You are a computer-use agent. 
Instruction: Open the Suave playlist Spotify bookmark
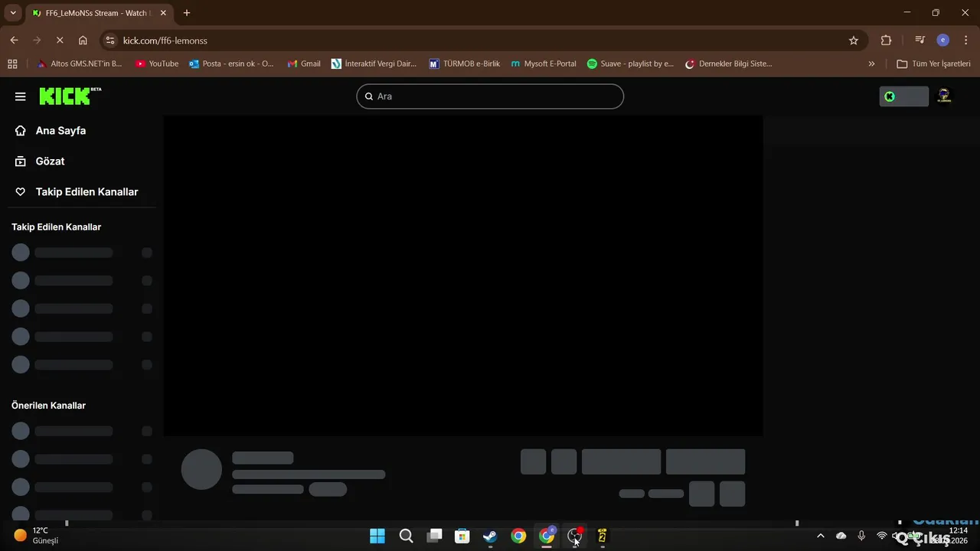(630, 64)
